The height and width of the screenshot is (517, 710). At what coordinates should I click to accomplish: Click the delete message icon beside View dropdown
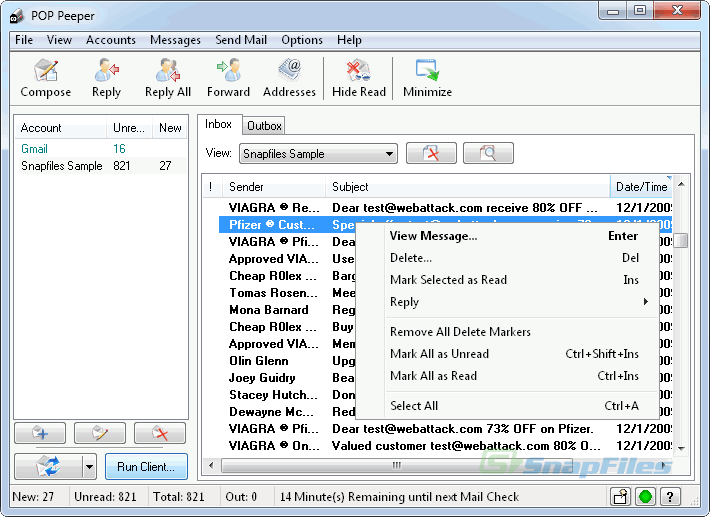pyautogui.click(x=431, y=154)
